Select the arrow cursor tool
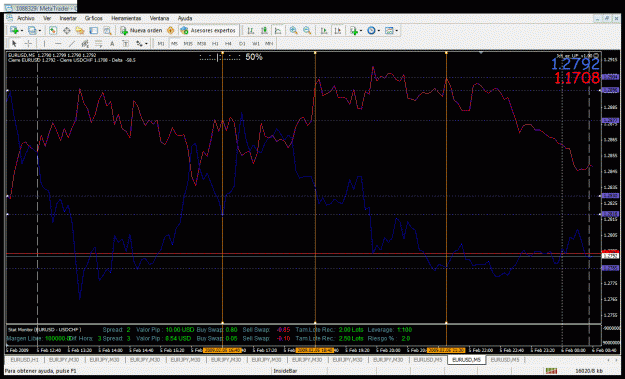The height and width of the screenshot is (379, 625). pos(14,43)
